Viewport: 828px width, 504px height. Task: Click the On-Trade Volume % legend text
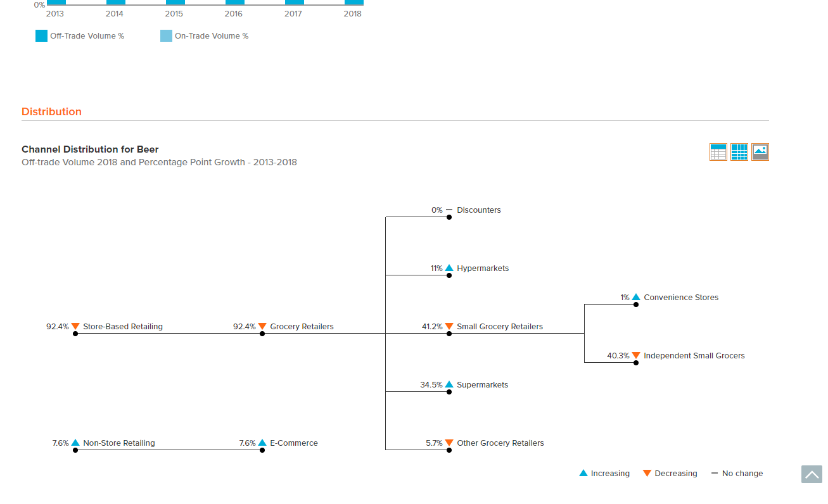pyautogui.click(x=212, y=36)
